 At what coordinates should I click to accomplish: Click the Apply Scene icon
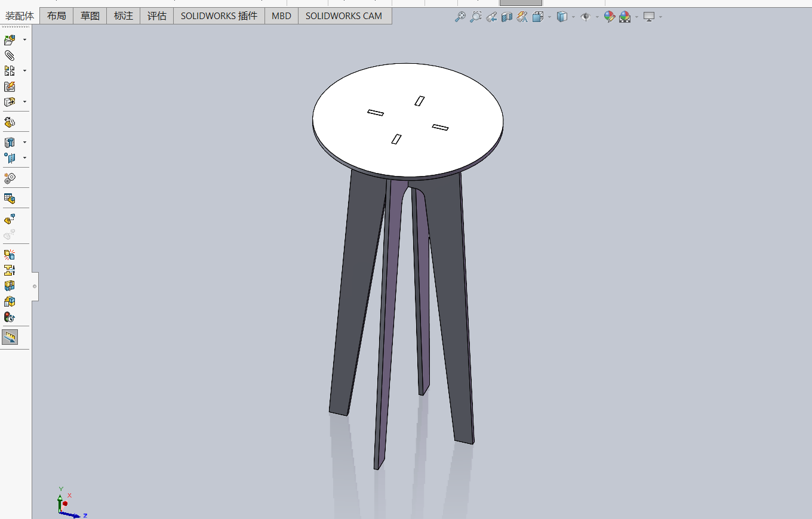625,17
